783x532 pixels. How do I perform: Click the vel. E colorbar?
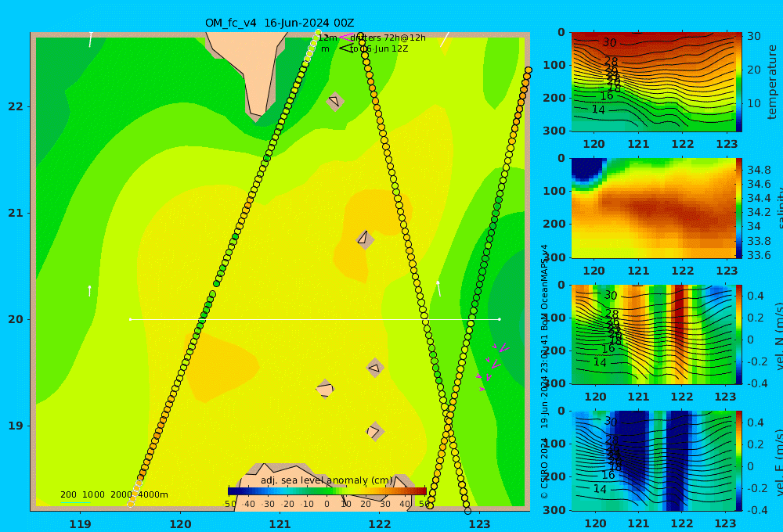(x=739, y=461)
